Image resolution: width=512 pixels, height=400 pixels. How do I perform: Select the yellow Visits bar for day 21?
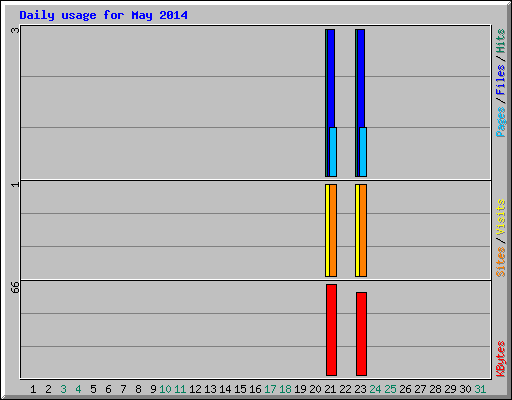point(327,230)
